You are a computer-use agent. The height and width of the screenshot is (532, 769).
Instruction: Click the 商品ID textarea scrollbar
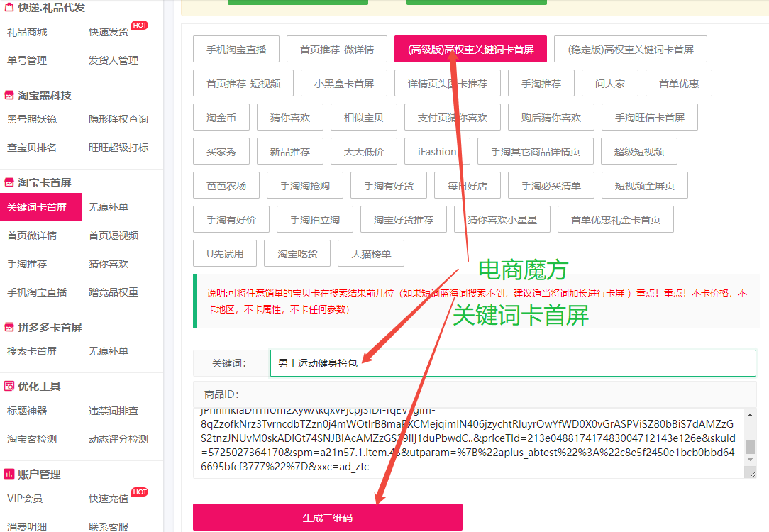[x=750, y=446]
